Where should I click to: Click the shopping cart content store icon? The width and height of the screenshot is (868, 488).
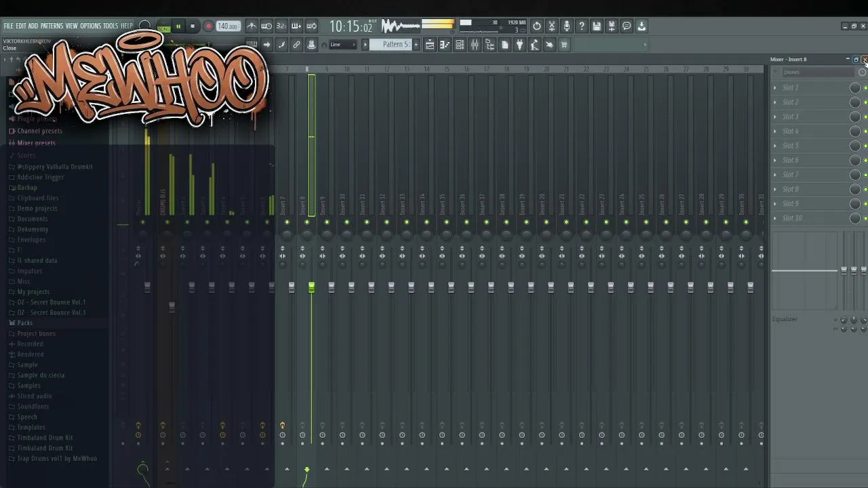tap(564, 45)
